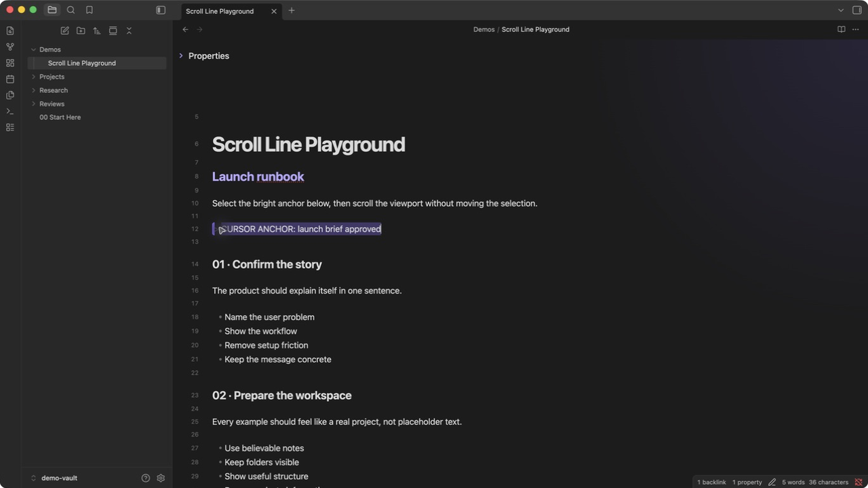Open settings gear in vault footer
This screenshot has height=488, width=868.
coord(161,478)
